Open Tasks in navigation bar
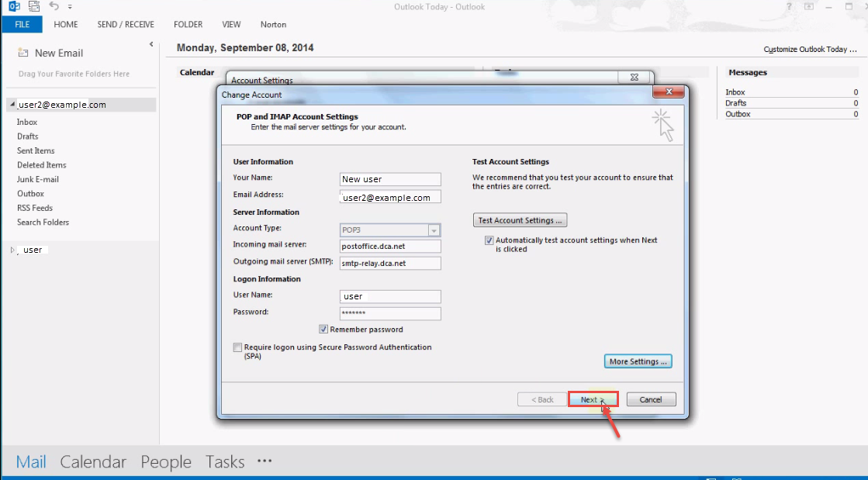Viewport: 868px width, 480px height. [225, 461]
